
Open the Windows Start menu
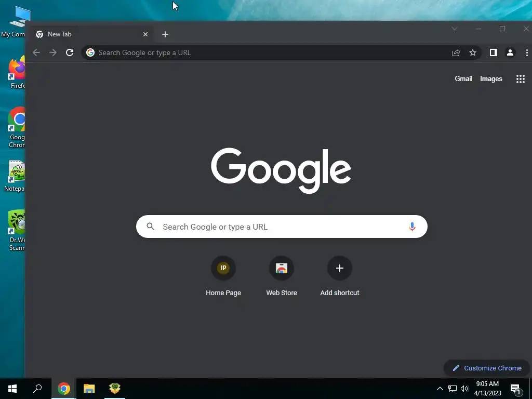(x=12, y=389)
